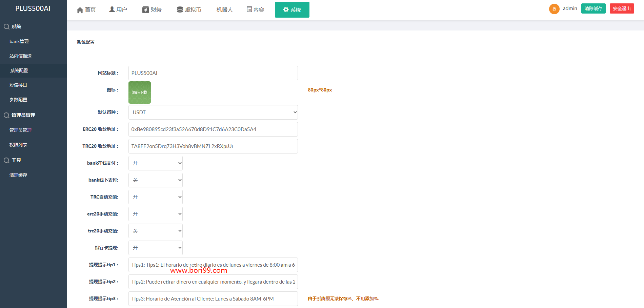Click the search icon beside 工具 heading
The width and height of the screenshot is (644, 308).
(6, 160)
